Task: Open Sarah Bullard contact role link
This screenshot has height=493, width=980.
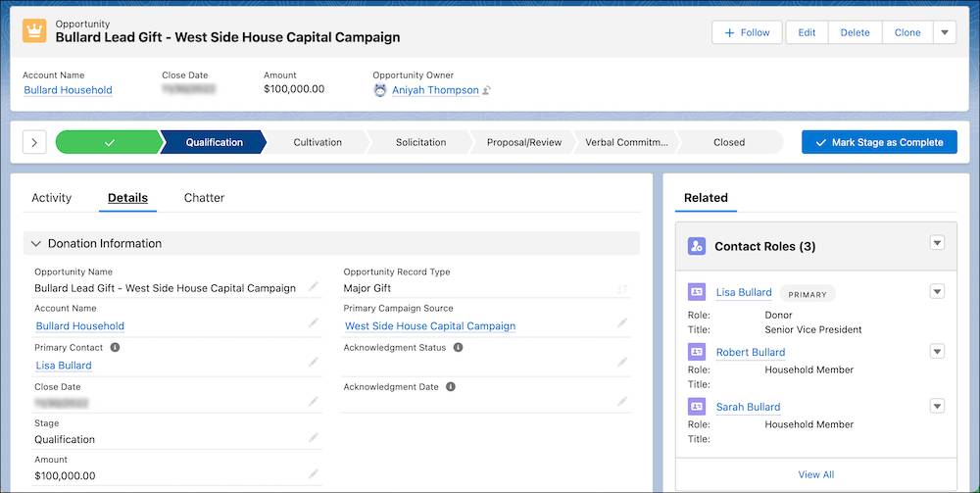Action: point(748,407)
